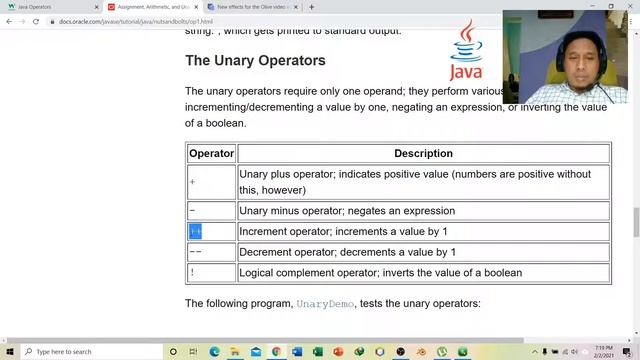Open the hexagon-shaped app icon on taskbar
Image resolution: width=640 pixels, height=360 pixels.
tap(380, 351)
